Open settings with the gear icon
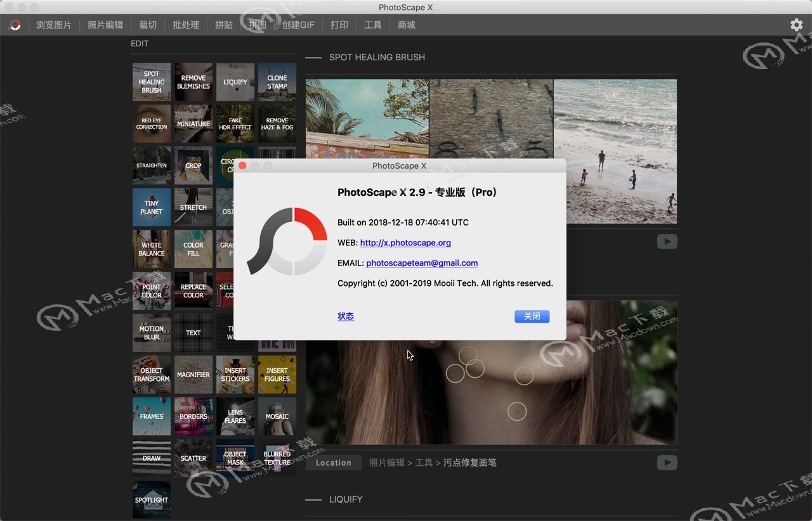 click(x=796, y=25)
